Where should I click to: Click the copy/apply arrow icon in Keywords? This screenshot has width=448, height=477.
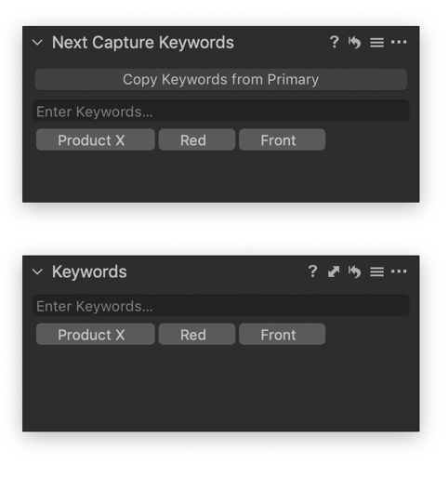pos(334,272)
